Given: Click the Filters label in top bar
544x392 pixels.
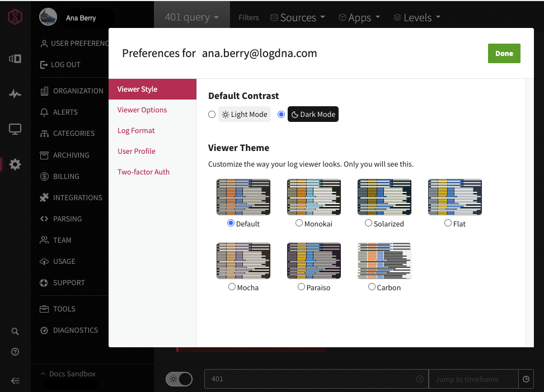Looking at the screenshot, I should tap(248, 18).
